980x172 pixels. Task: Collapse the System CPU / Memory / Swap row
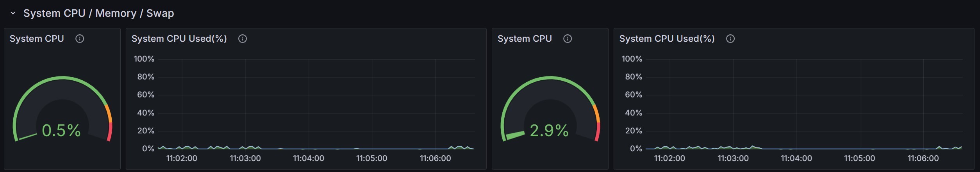point(13,13)
